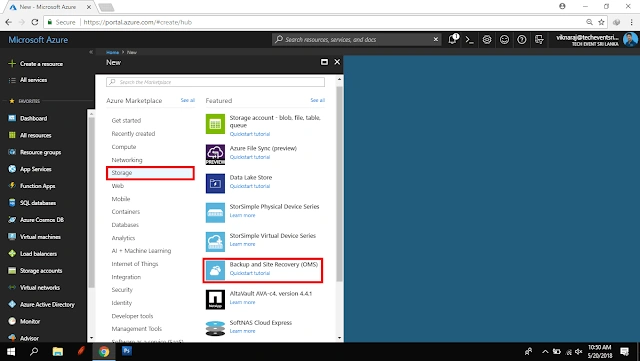The image size is (640, 361).
Task: Open Quickstart tutorial under Storage account
Action: tap(250, 134)
